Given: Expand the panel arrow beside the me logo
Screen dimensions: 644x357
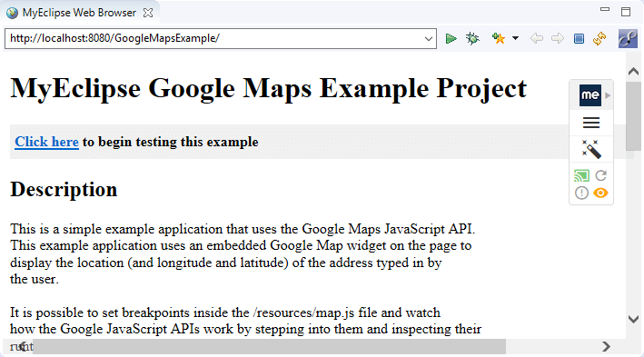Looking at the screenshot, I should coord(608,95).
